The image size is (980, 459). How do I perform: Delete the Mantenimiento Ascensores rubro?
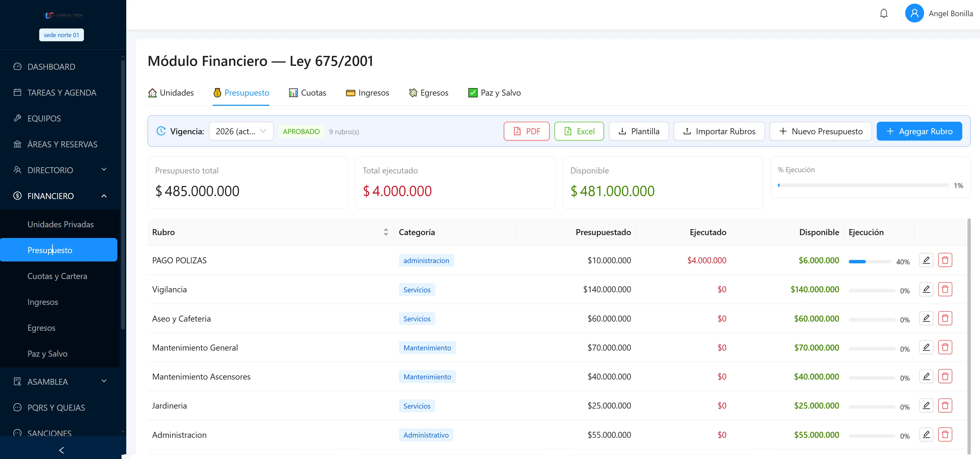[945, 376]
